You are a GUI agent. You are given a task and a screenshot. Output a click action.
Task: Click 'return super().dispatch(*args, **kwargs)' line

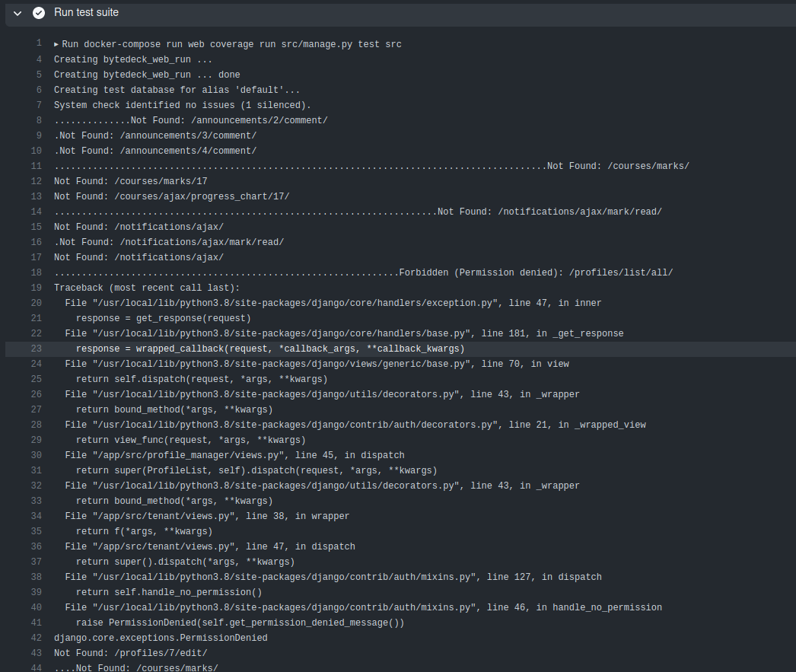coord(185,562)
